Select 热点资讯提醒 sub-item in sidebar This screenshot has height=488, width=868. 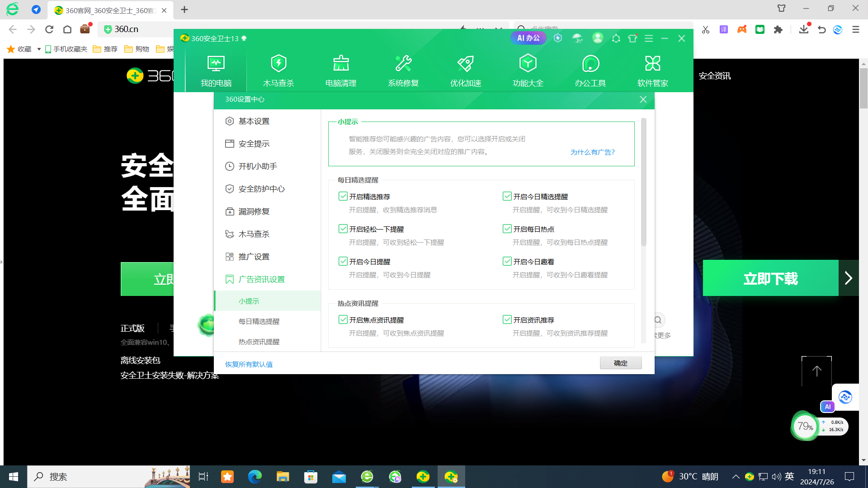[259, 342]
